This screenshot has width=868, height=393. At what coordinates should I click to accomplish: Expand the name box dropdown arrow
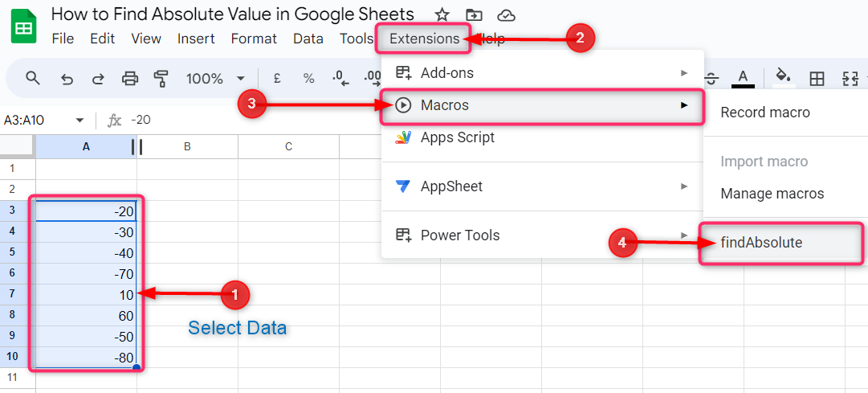pyautogui.click(x=79, y=120)
